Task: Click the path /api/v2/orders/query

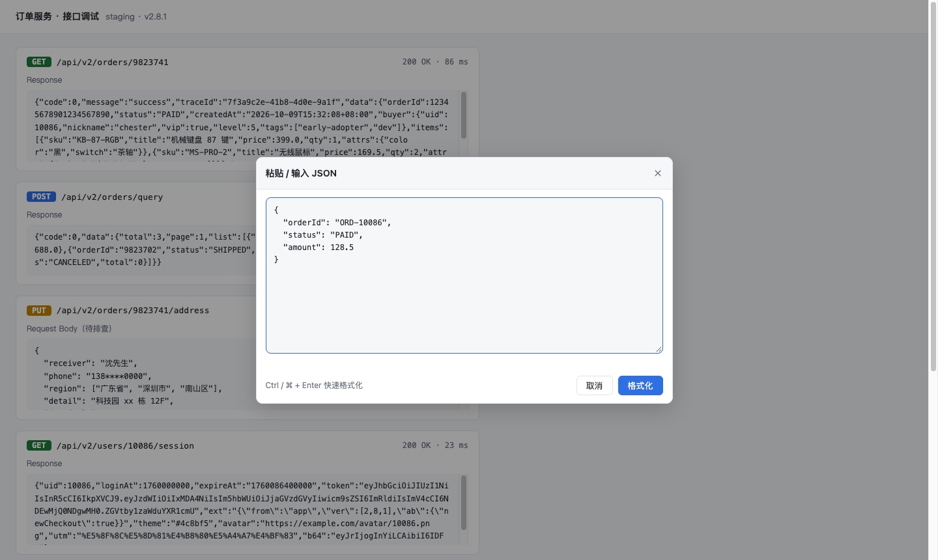Action: 112,197
